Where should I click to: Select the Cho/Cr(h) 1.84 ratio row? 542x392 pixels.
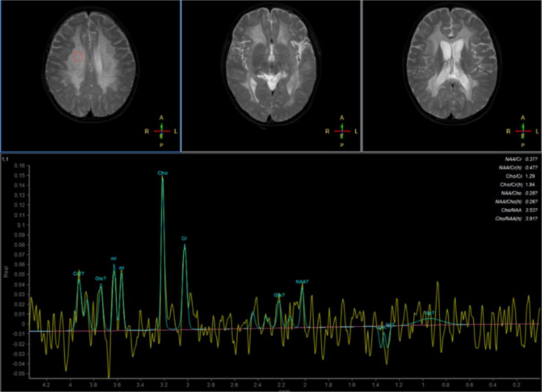point(518,185)
